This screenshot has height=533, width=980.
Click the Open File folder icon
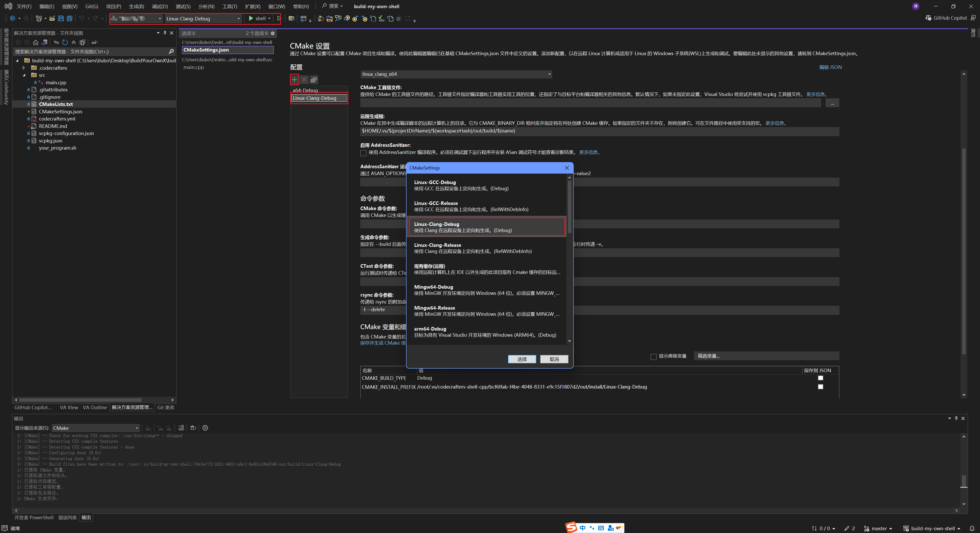point(52,18)
